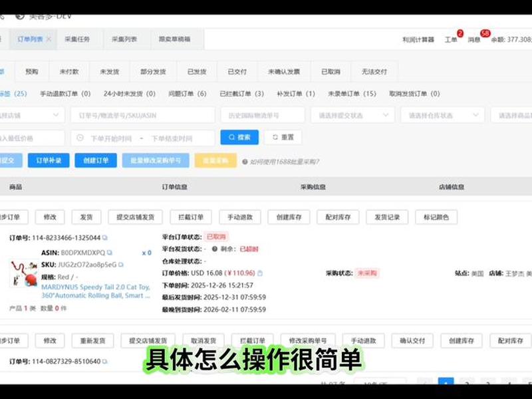532x399 pixels.
Task: Open the 选择店铺 dropdown
Action: tap(31, 115)
